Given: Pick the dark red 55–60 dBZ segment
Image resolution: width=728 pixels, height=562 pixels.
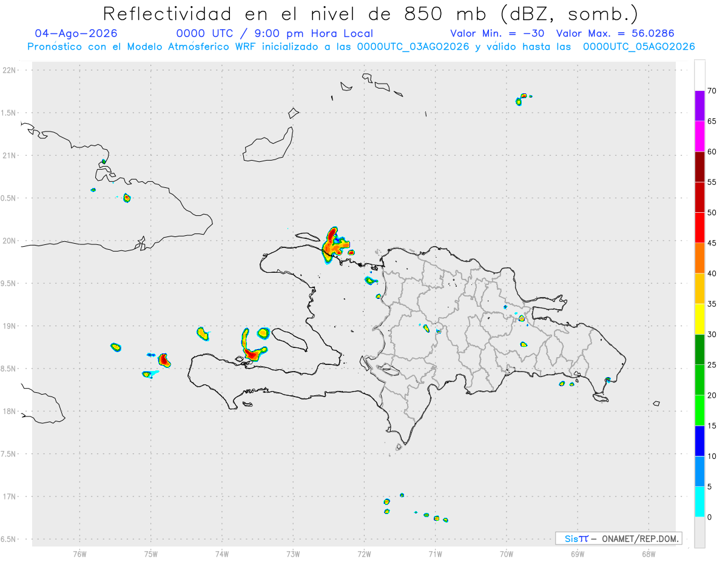Looking at the screenshot, I should [x=699, y=167].
